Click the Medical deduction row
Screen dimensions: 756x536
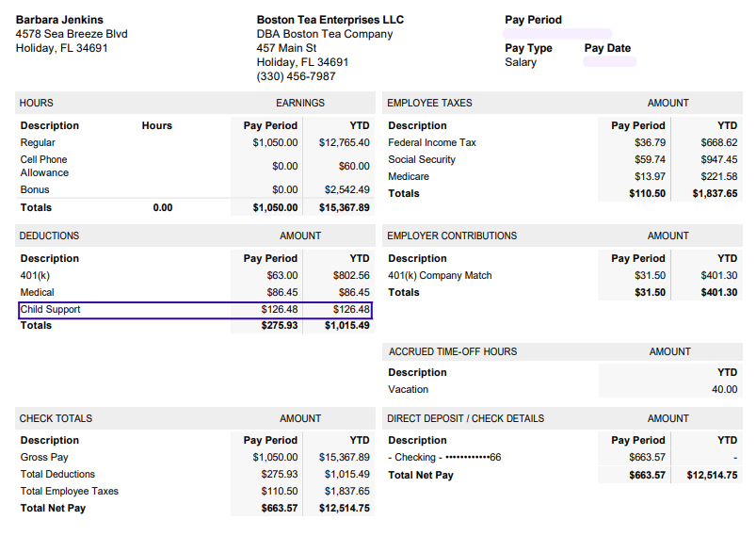195,292
